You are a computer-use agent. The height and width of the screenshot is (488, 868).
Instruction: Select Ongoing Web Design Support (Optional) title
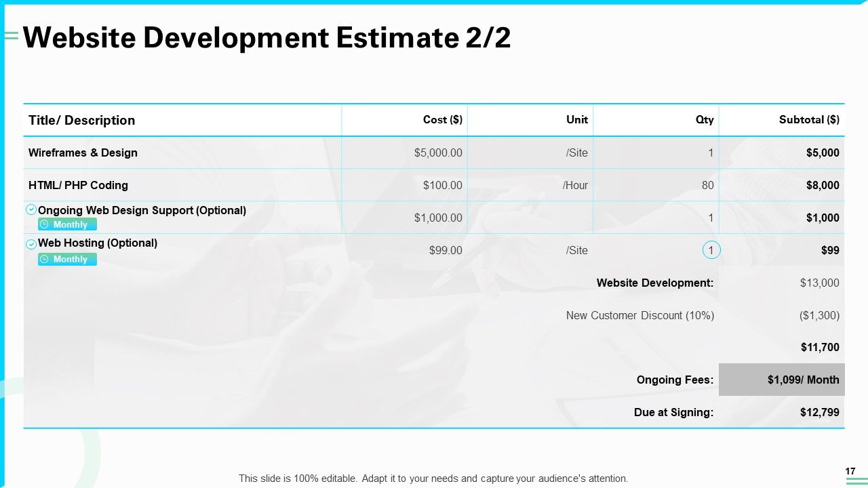[x=142, y=210]
